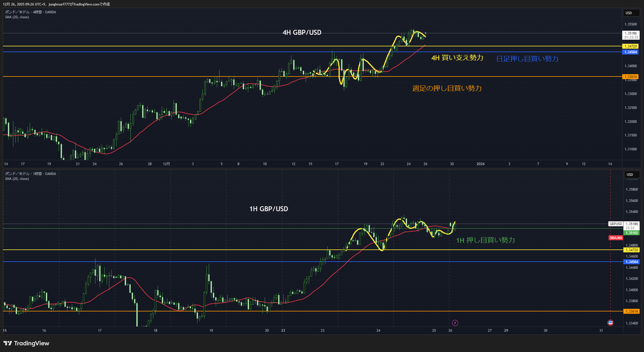Click blue 1.34504 price label on lower chart
The width and height of the screenshot is (644, 352).
(x=631, y=262)
